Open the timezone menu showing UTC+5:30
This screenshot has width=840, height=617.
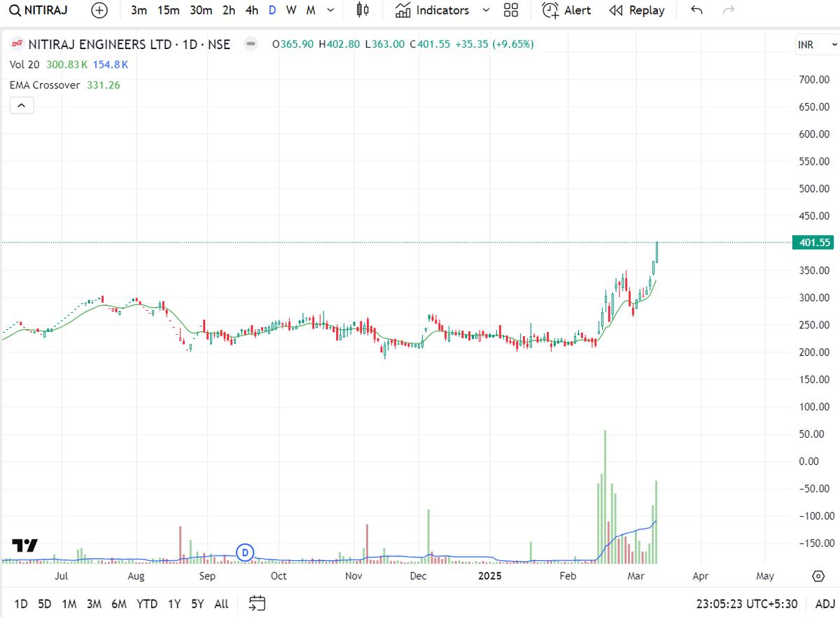pos(748,603)
